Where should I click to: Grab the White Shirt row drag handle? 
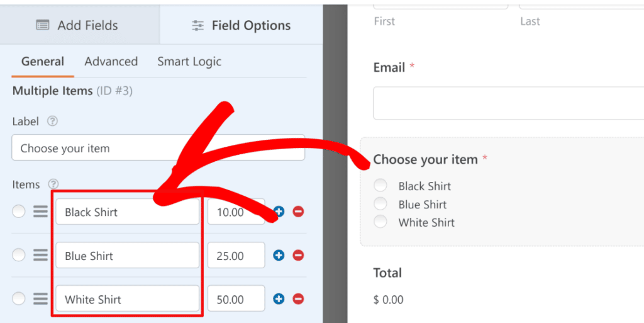[41, 299]
